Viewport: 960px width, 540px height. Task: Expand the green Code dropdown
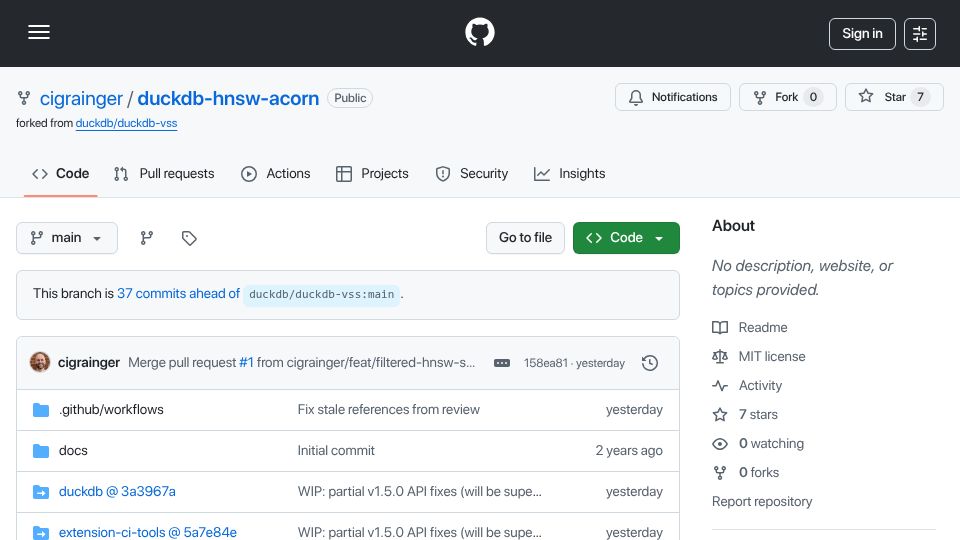pyautogui.click(x=626, y=238)
